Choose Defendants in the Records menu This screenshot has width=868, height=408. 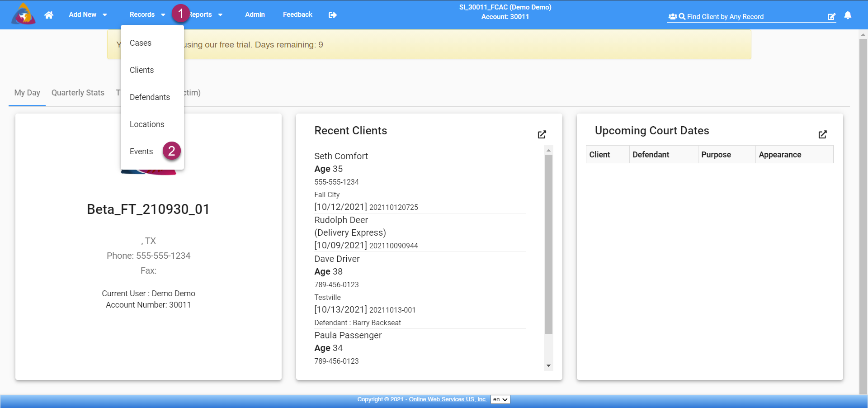pyautogui.click(x=150, y=97)
